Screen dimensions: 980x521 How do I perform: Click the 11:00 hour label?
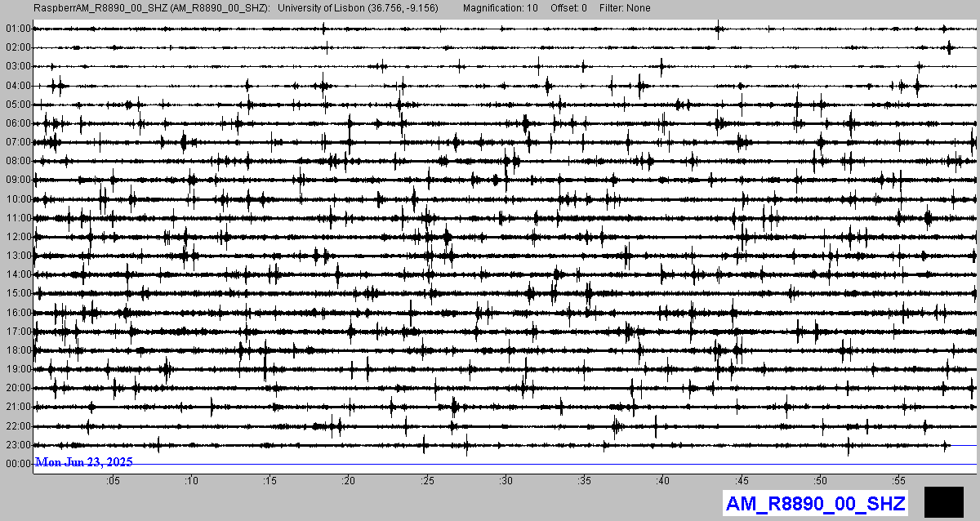[x=18, y=218]
